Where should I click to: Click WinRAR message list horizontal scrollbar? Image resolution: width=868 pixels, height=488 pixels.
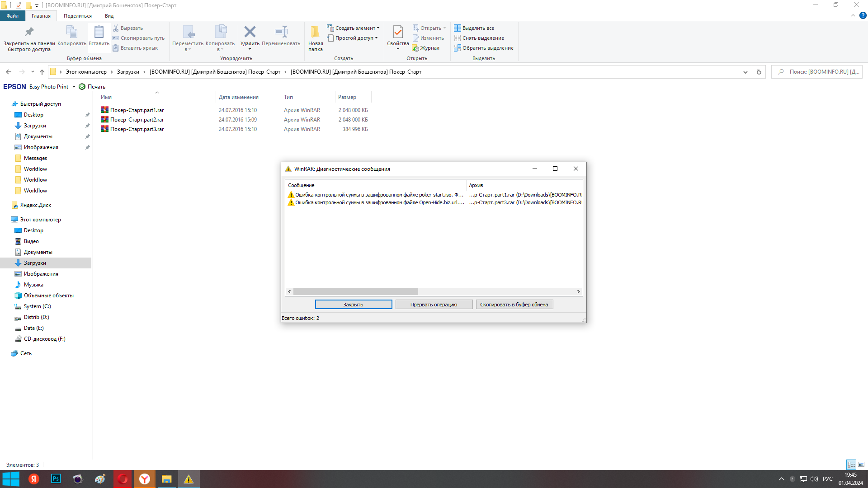pyautogui.click(x=356, y=292)
